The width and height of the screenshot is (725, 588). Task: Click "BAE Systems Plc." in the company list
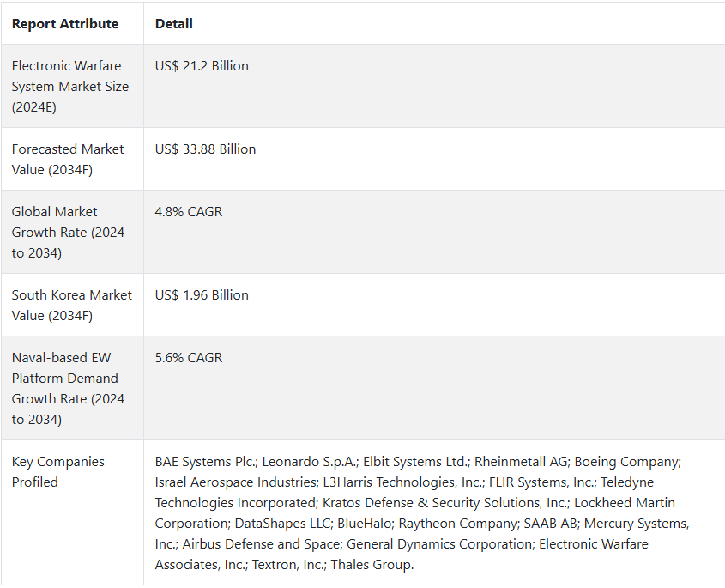(203, 462)
